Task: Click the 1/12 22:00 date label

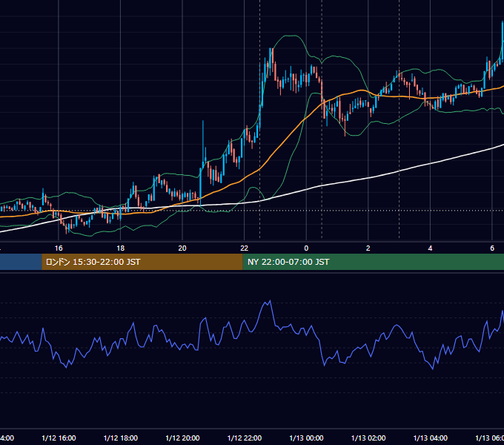Action: [x=245, y=438]
